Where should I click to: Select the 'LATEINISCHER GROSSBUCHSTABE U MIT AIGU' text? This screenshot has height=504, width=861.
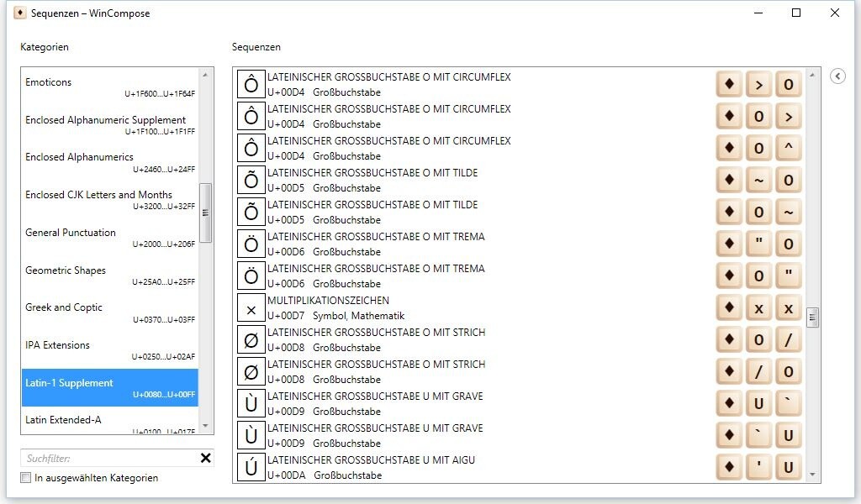click(371, 460)
